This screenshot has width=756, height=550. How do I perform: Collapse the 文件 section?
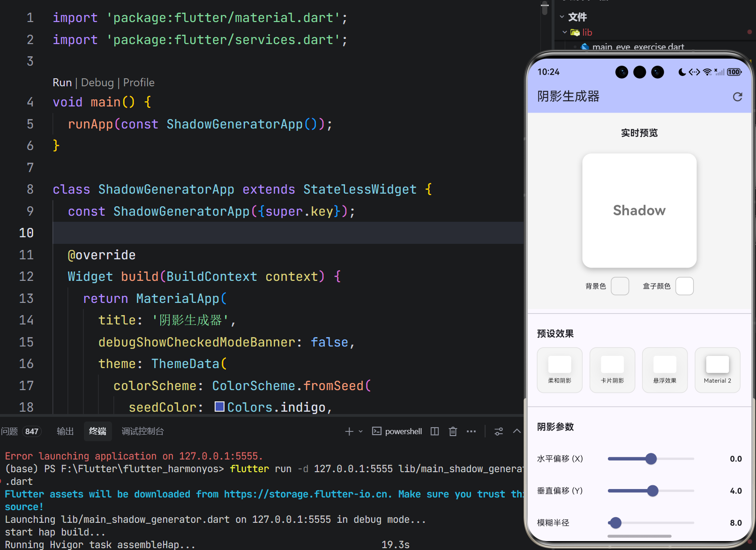[562, 17]
